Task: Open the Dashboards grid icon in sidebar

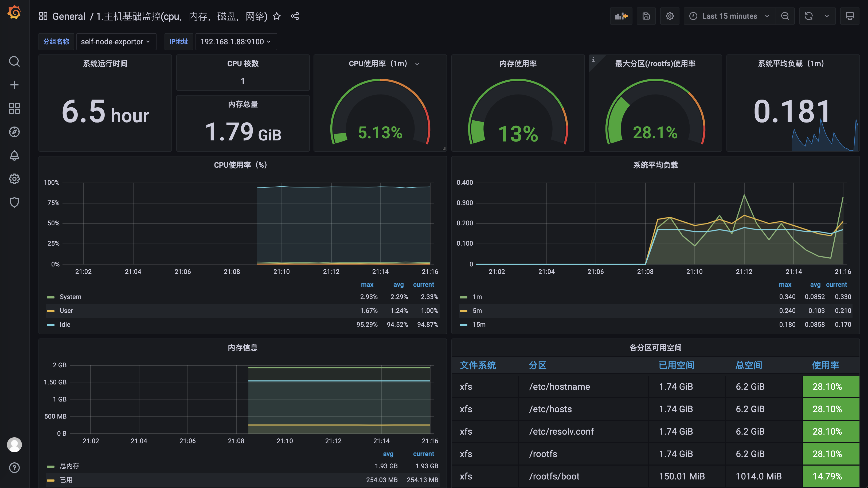Action: [x=14, y=108]
